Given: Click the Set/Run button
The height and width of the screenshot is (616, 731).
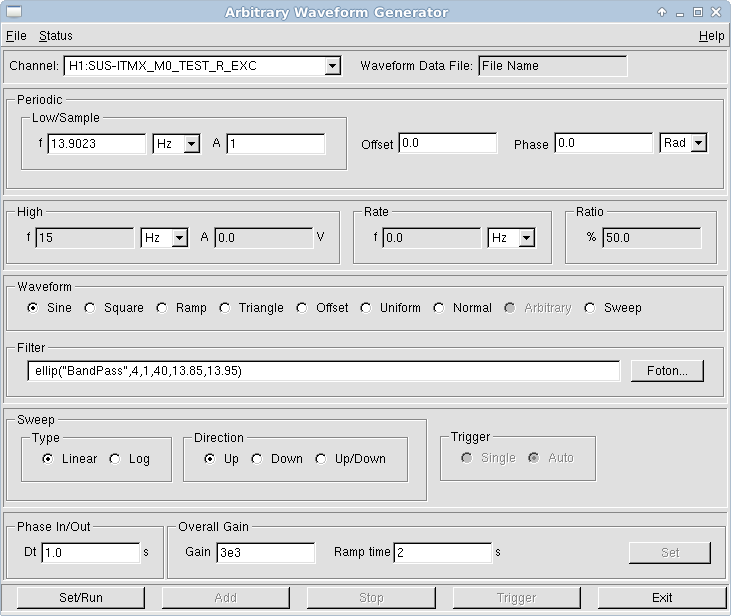Looking at the screenshot, I should click(x=81, y=598).
